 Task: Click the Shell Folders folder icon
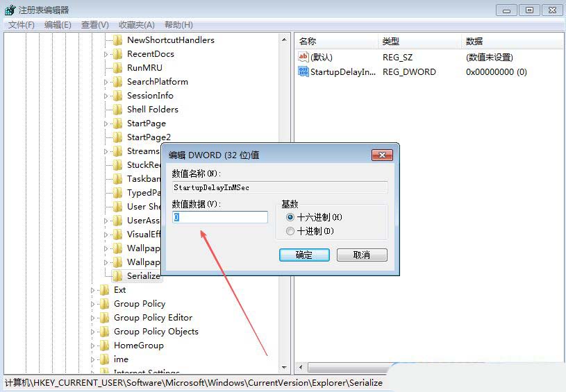pos(117,109)
